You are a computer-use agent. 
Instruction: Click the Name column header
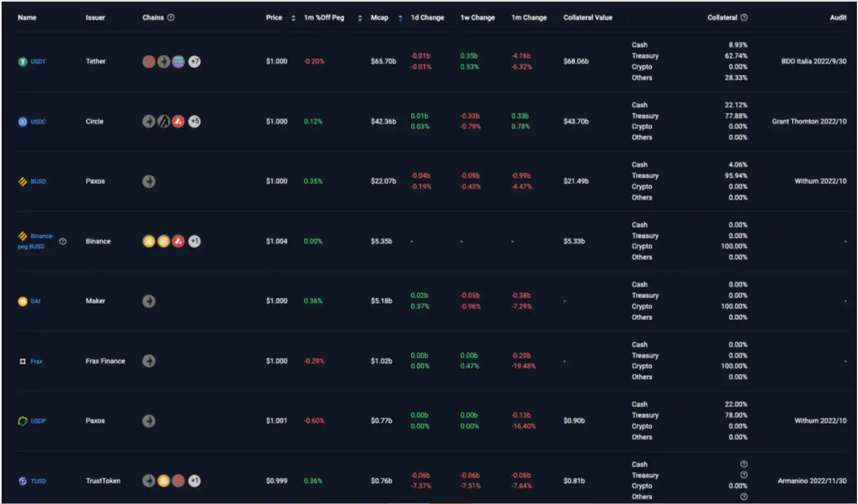(x=27, y=18)
